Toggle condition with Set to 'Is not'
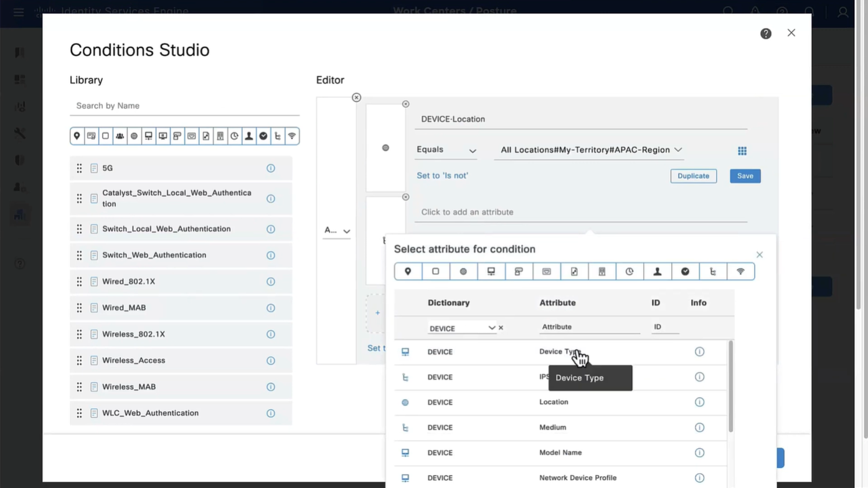 tap(442, 176)
